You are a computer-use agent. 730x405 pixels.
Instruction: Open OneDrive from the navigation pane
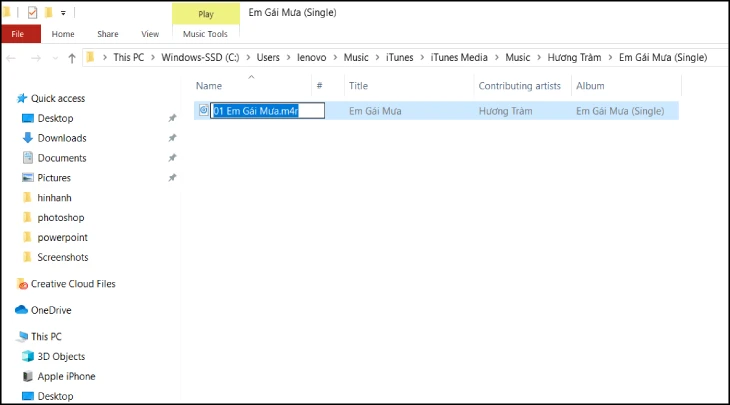click(51, 310)
